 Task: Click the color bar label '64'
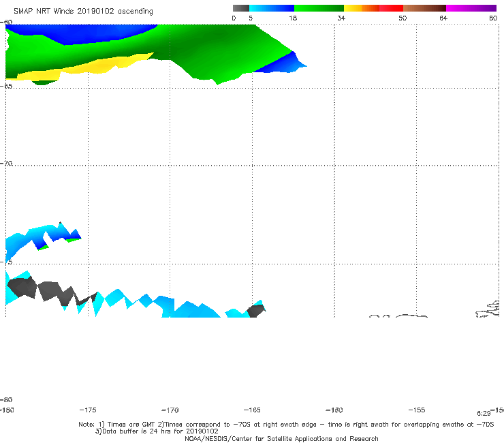click(443, 18)
